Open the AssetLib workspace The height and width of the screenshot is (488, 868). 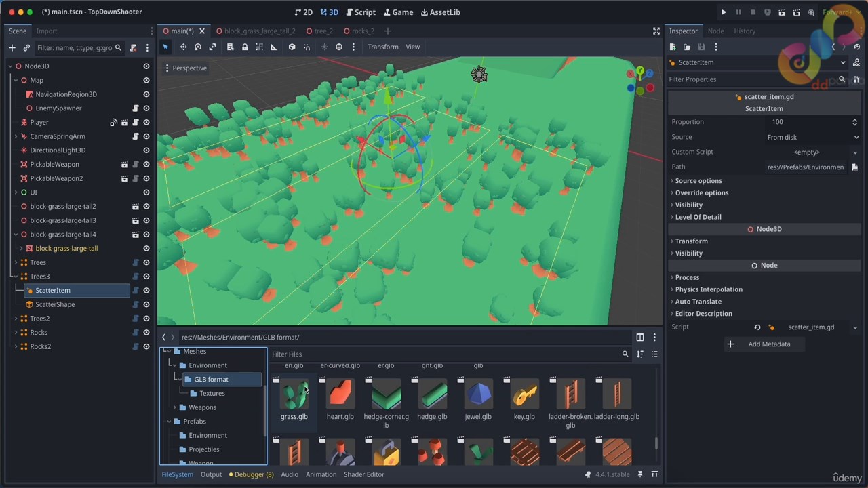(440, 12)
